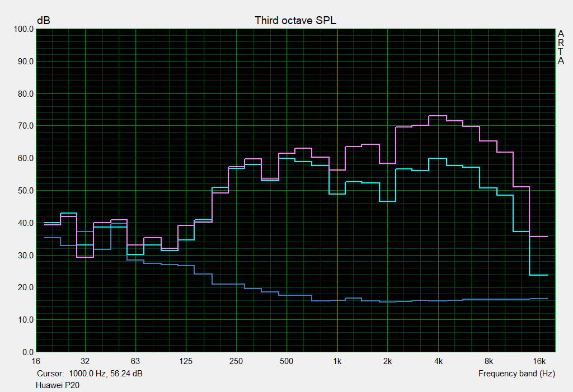
Task: Click the cyan curve's final step past 16k
Action: click(538, 275)
